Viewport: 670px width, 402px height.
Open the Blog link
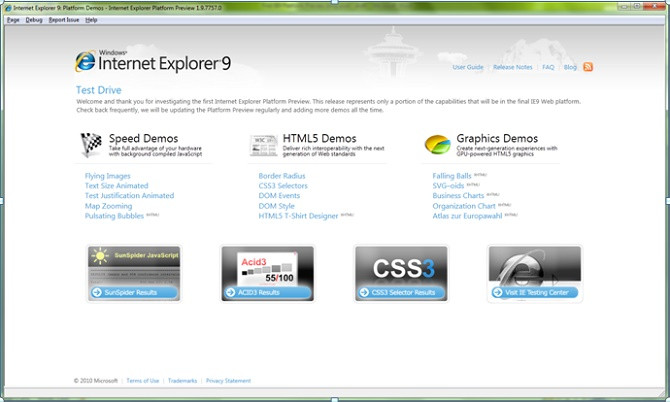(x=570, y=67)
